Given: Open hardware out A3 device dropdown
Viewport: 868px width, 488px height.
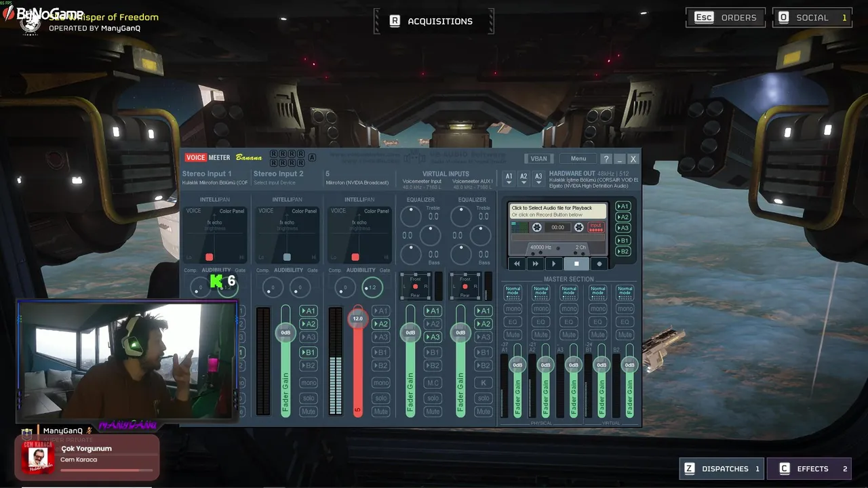Looking at the screenshot, I should coord(538,178).
